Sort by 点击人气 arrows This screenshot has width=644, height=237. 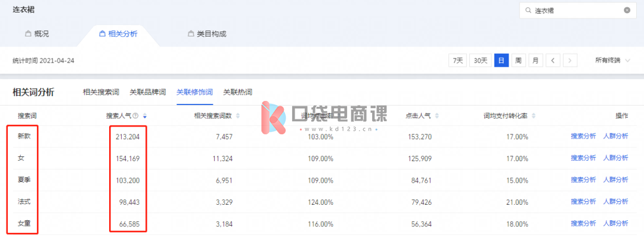436,116
